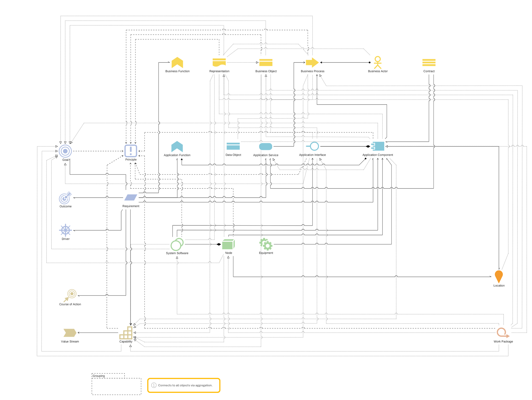Select the System Software circle icon
The height and width of the screenshot is (400, 532).
click(177, 244)
